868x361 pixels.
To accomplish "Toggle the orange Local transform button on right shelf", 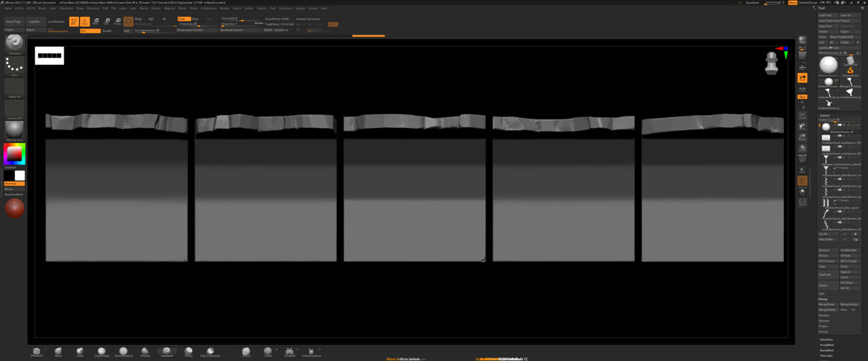I will click(x=802, y=78).
